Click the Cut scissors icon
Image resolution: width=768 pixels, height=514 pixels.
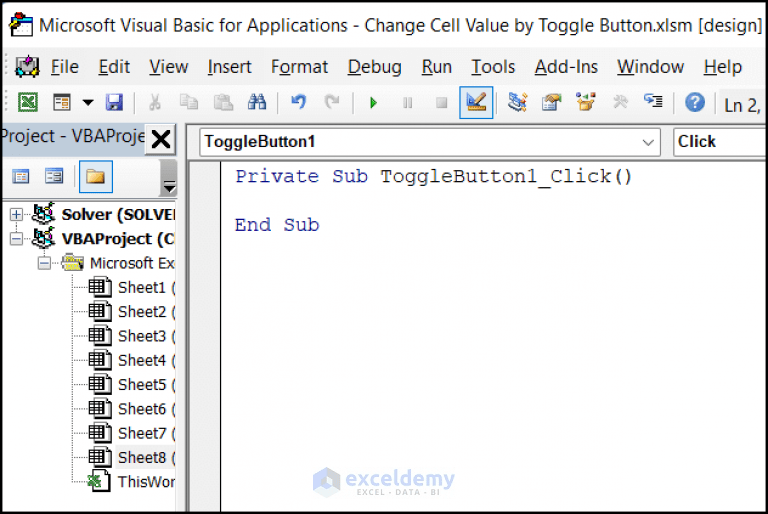click(155, 102)
